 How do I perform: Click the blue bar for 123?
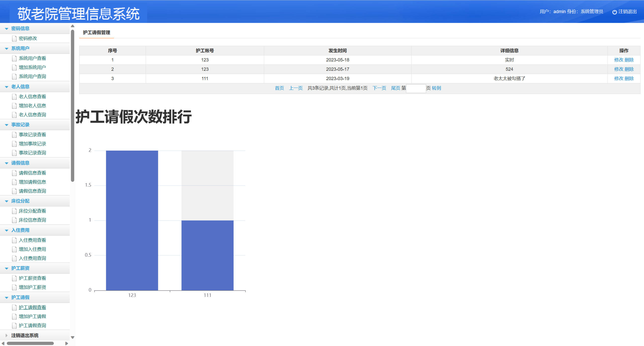coord(132,220)
